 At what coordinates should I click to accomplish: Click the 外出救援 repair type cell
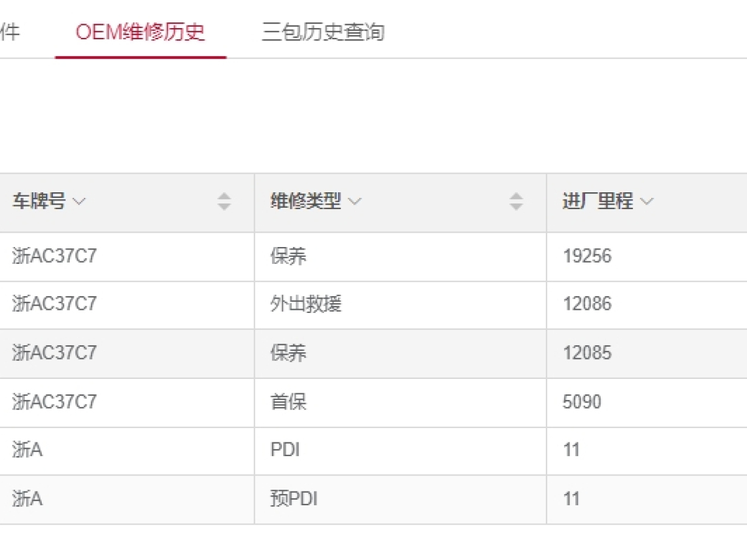[x=306, y=304]
